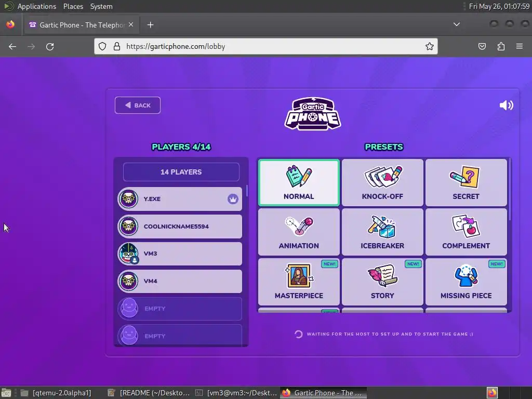Click the host crown icon beside Y.EXE
The height and width of the screenshot is (399, 532).
pos(233,199)
